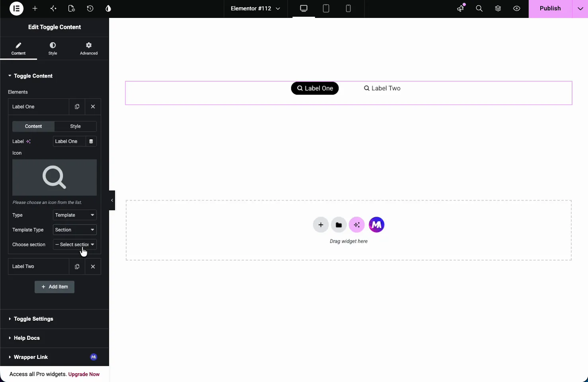Viewport: 588px width, 382px height.
Task: Remove the Label Two item
Action: click(x=93, y=267)
